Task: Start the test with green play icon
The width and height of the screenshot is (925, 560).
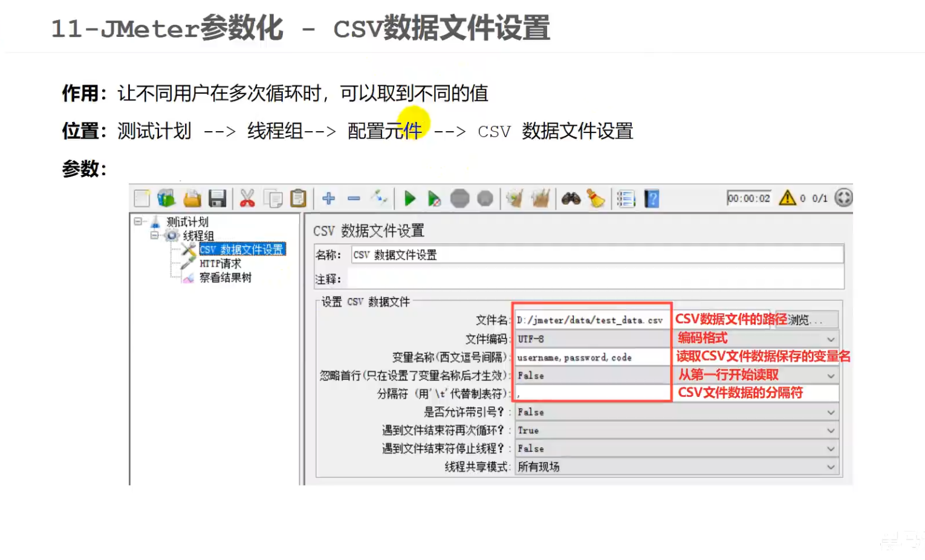Action: pos(410,198)
